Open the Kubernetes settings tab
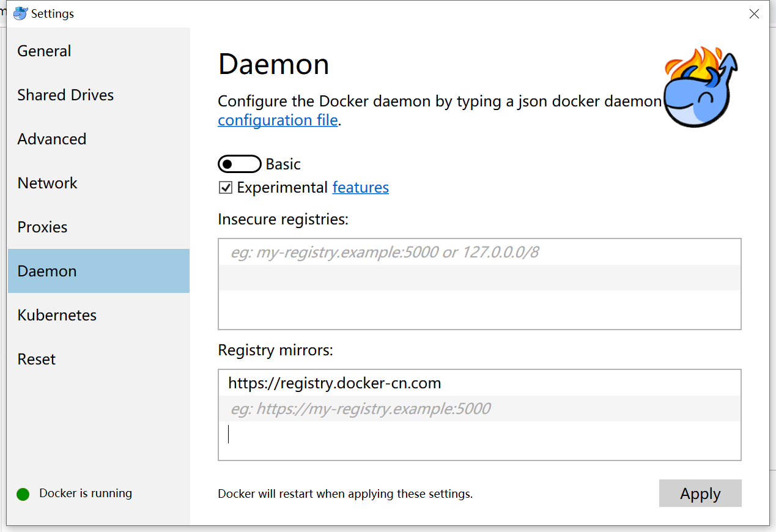This screenshot has width=776, height=532. tap(57, 315)
